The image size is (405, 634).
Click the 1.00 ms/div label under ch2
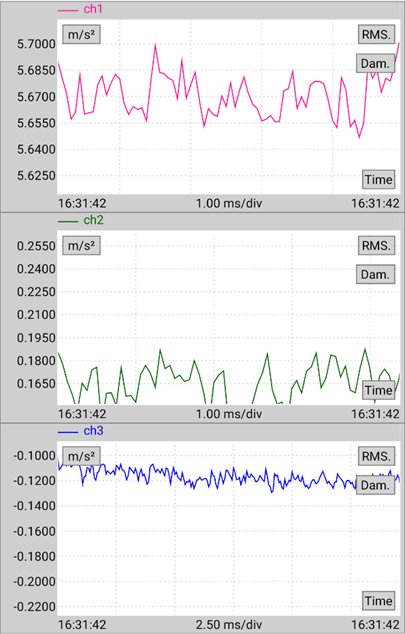pyautogui.click(x=229, y=414)
